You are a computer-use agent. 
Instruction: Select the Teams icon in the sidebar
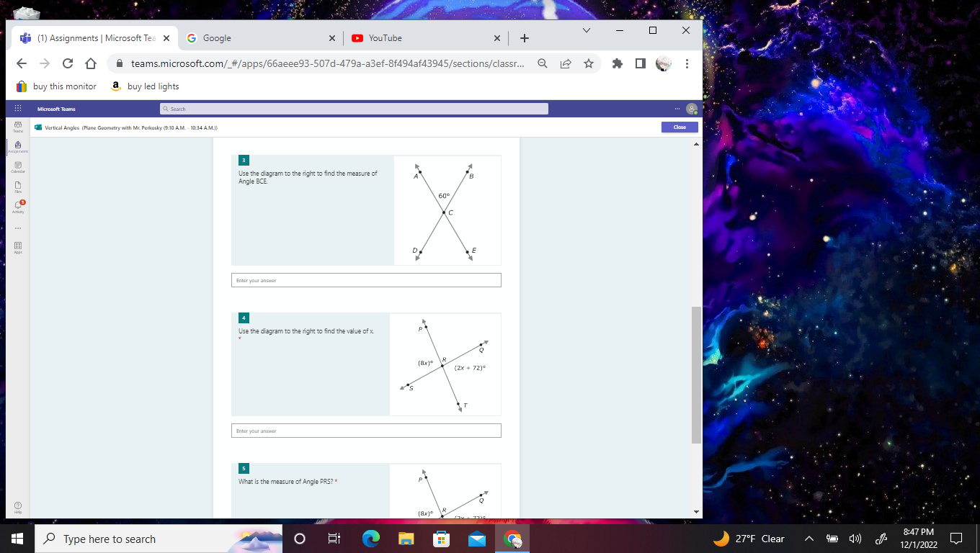tap(17, 127)
